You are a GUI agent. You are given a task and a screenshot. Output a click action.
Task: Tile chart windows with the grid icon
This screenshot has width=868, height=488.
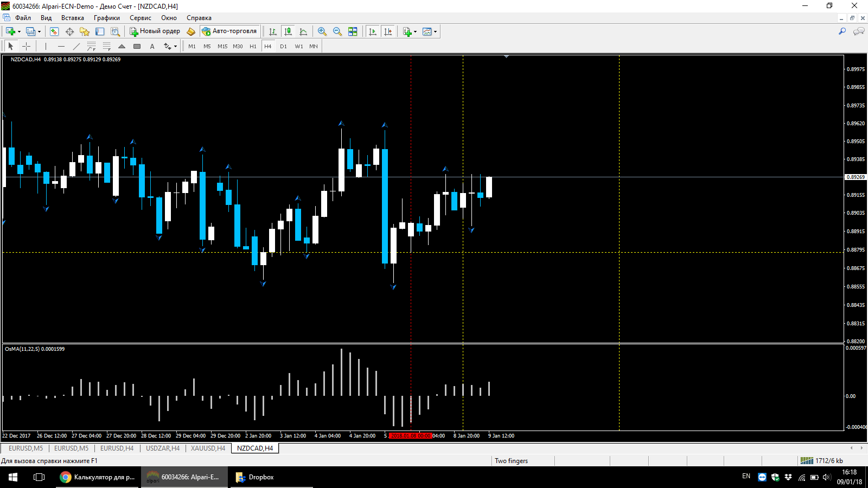pos(353,31)
